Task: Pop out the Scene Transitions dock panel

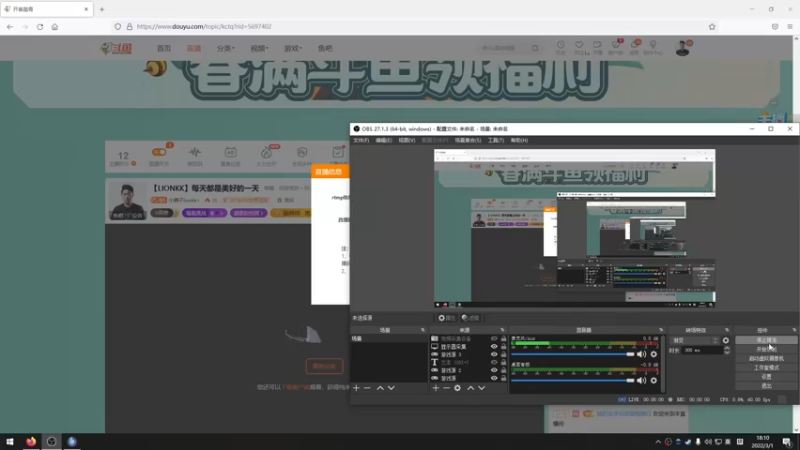Action: [x=727, y=330]
